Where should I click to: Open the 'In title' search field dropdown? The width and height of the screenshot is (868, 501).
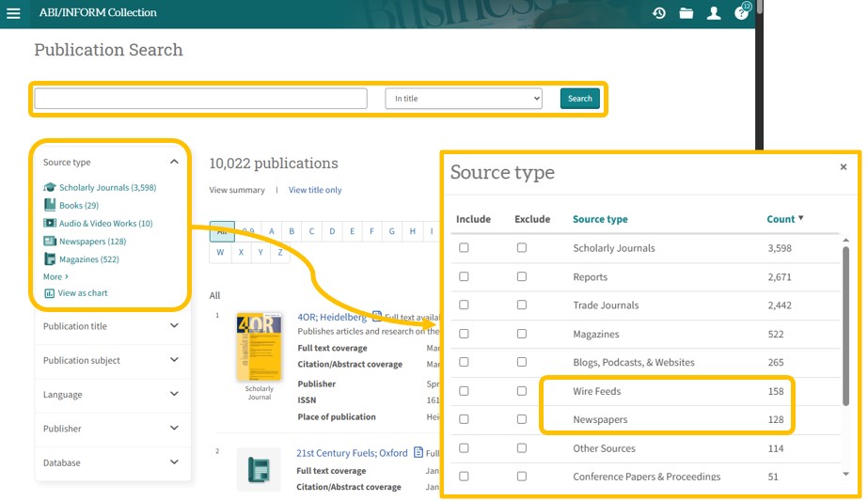coord(464,99)
